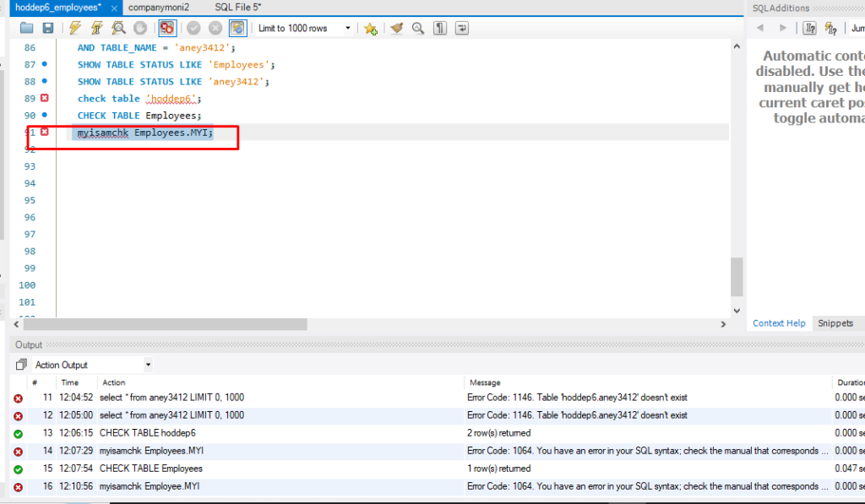Click the Action column header in the output
The height and width of the screenshot is (504, 865).
[114, 382]
